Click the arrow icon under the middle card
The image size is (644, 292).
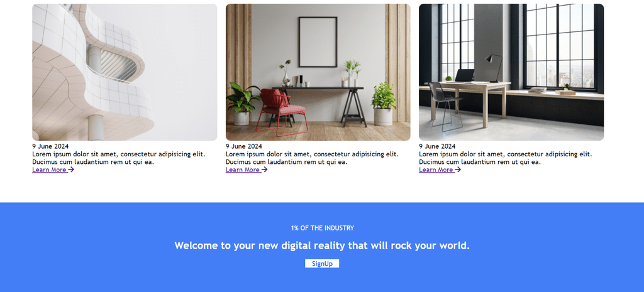pos(265,170)
